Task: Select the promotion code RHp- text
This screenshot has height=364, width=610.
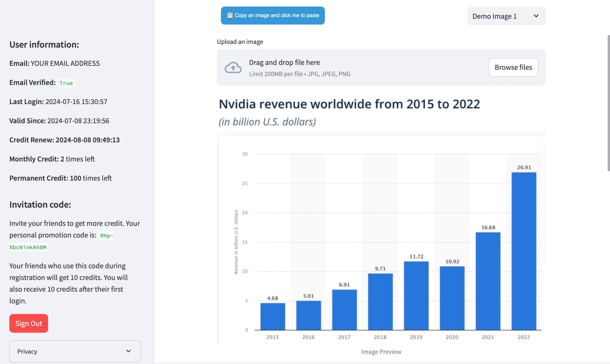Action: pos(106,235)
